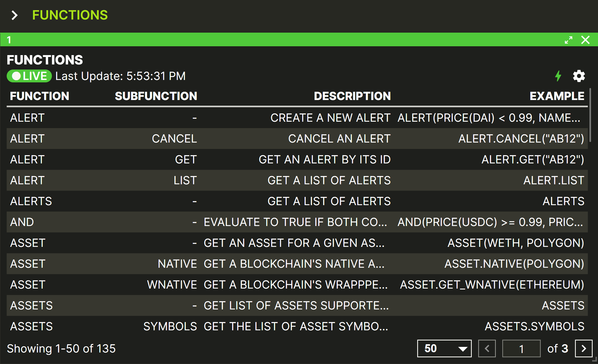Viewport: 598px width, 364px height.
Task: Click the AND function row
Action: pyautogui.click(x=297, y=222)
